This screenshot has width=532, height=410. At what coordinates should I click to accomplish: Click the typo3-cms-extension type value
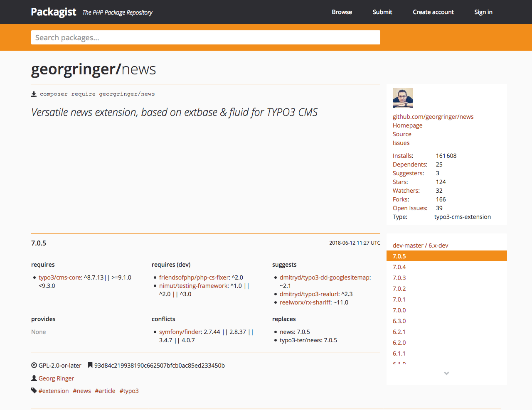463,217
